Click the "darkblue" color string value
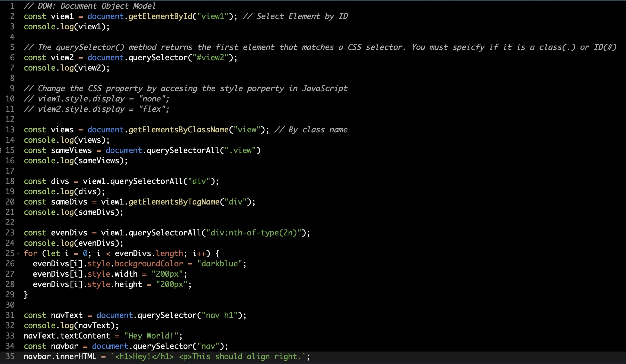The height and width of the screenshot is (364, 626). pos(219,264)
